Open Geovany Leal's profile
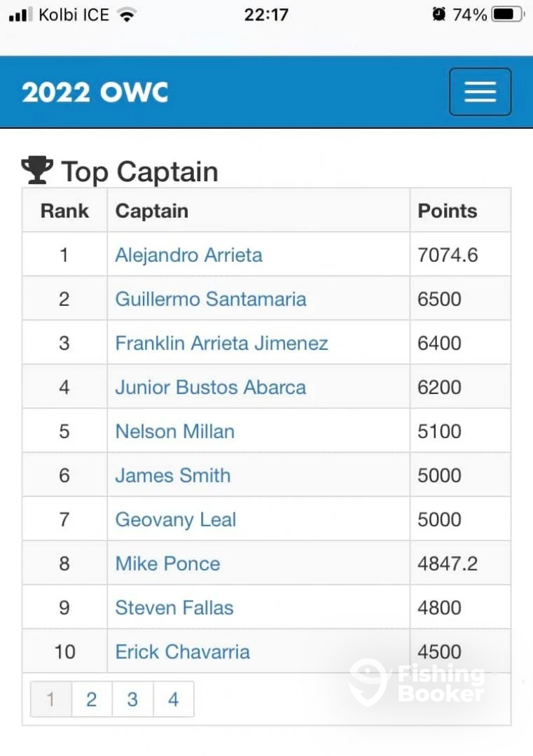This screenshot has width=533, height=756. tap(176, 519)
